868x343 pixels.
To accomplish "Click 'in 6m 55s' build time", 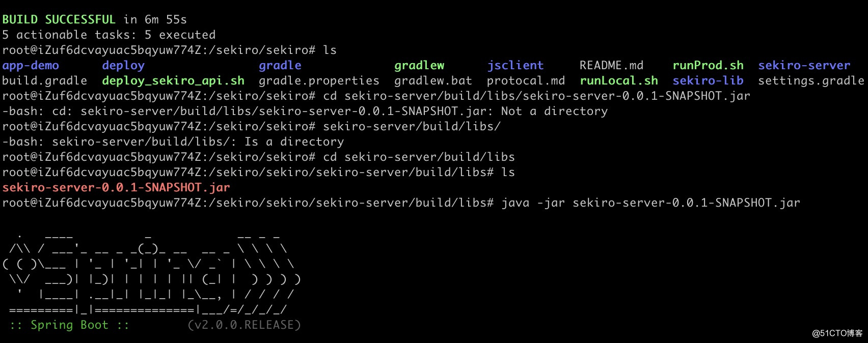I will pos(155,19).
